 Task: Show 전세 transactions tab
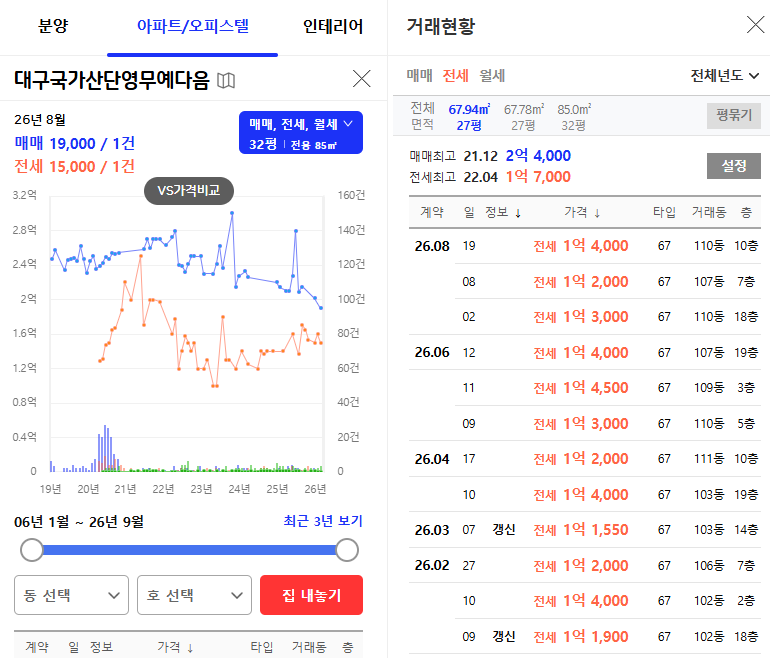point(455,76)
